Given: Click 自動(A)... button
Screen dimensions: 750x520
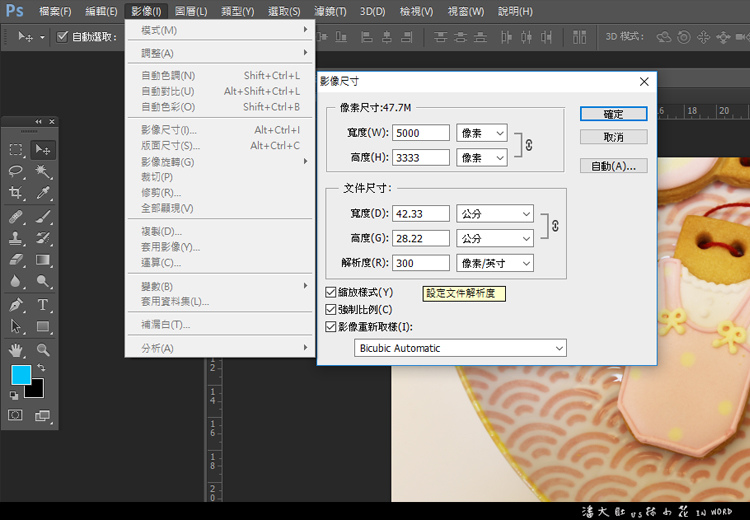Looking at the screenshot, I should (x=614, y=166).
